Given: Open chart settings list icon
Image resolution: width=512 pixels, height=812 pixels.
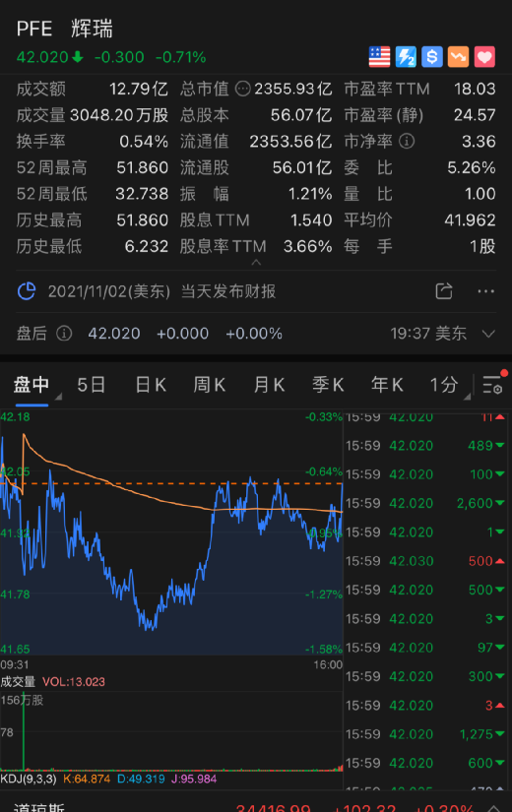Looking at the screenshot, I should (x=493, y=385).
